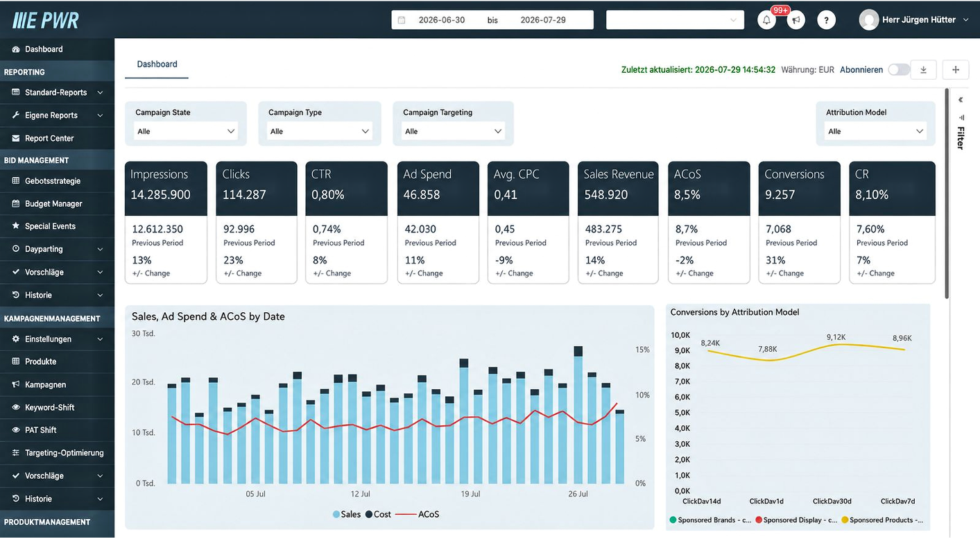Click the start date 2026-06-30 field
Image resolution: width=980 pixels, height=539 pixels.
coord(442,20)
